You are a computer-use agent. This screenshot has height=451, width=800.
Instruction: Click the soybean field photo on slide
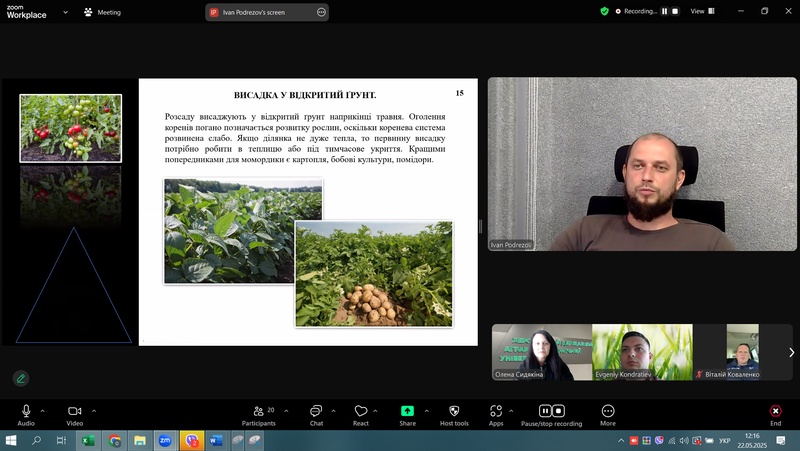(x=243, y=231)
